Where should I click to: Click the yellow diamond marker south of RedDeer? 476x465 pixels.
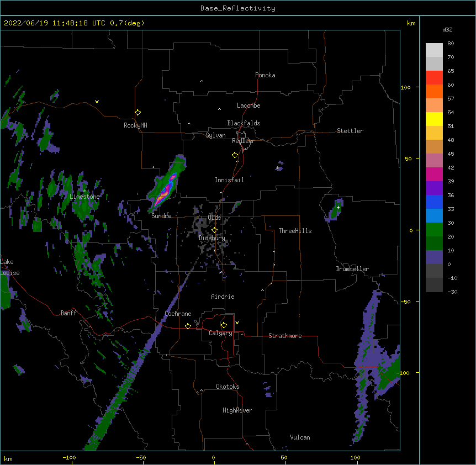pos(235,155)
